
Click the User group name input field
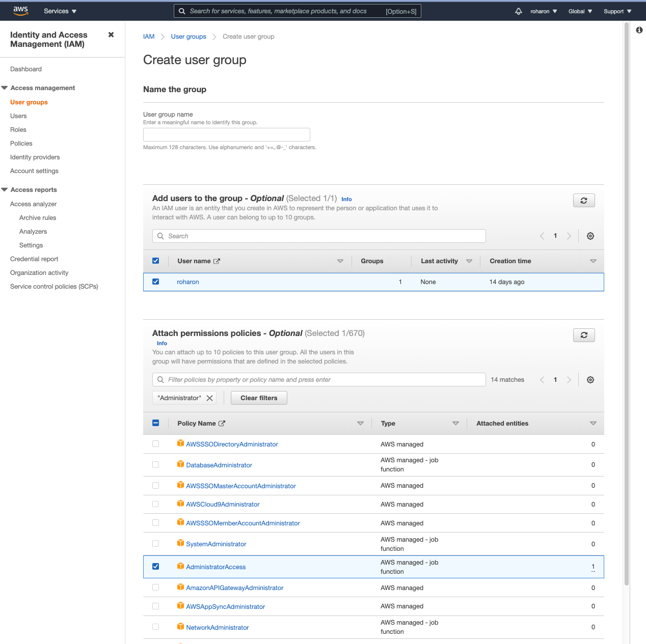click(227, 134)
